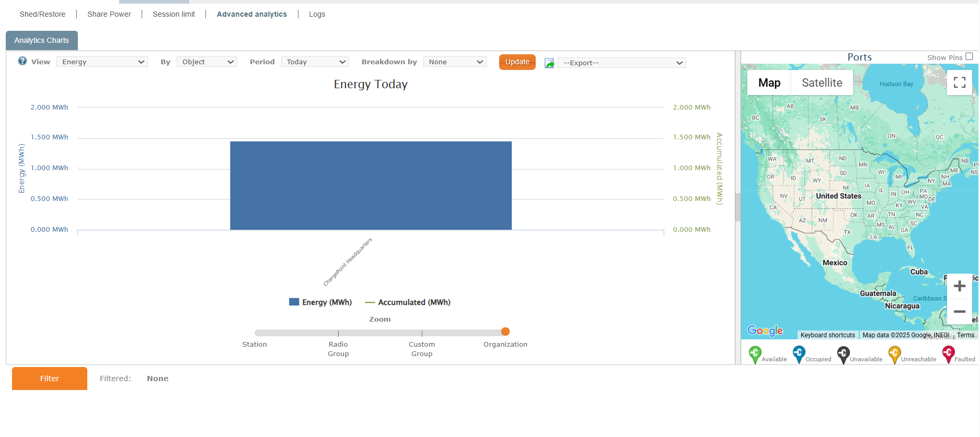Expand the Period dropdown
980x437 pixels.
tap(315, 62)
